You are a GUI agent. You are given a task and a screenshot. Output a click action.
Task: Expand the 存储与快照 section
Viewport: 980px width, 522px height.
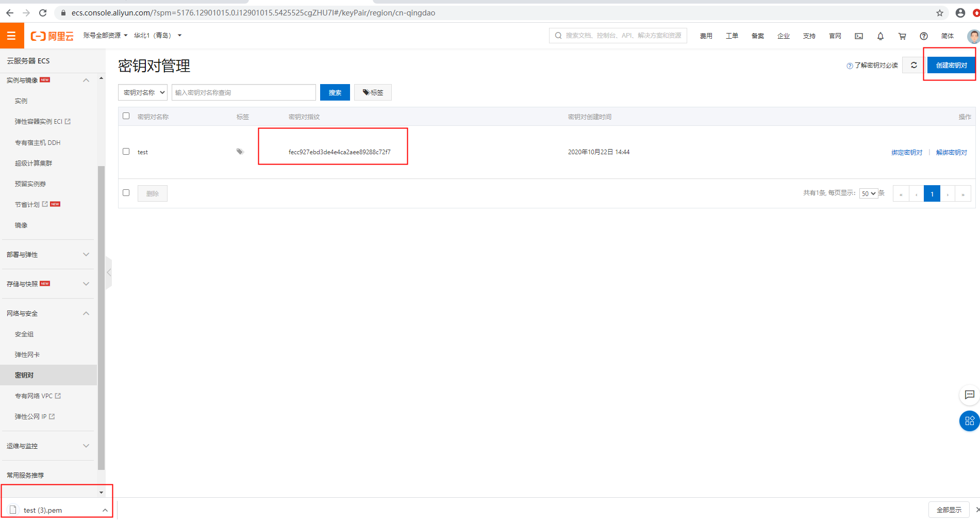(x=86, y=284)
